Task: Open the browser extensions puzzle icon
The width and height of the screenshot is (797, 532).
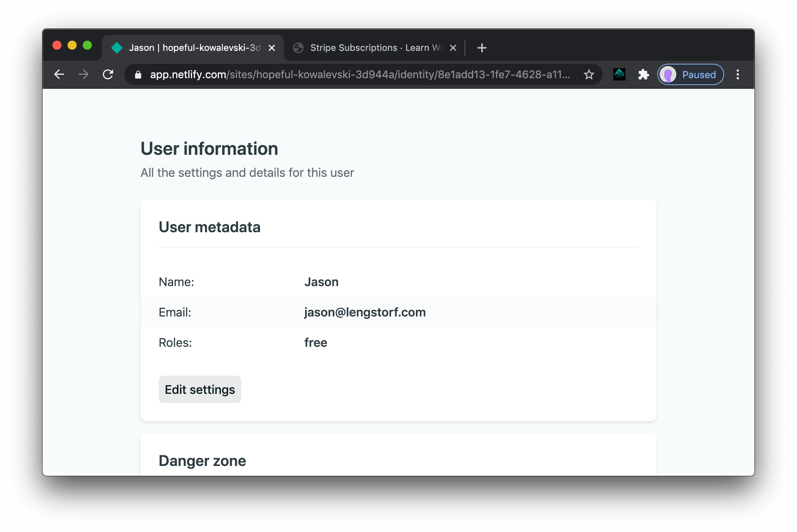Action: tap(644, 74)
